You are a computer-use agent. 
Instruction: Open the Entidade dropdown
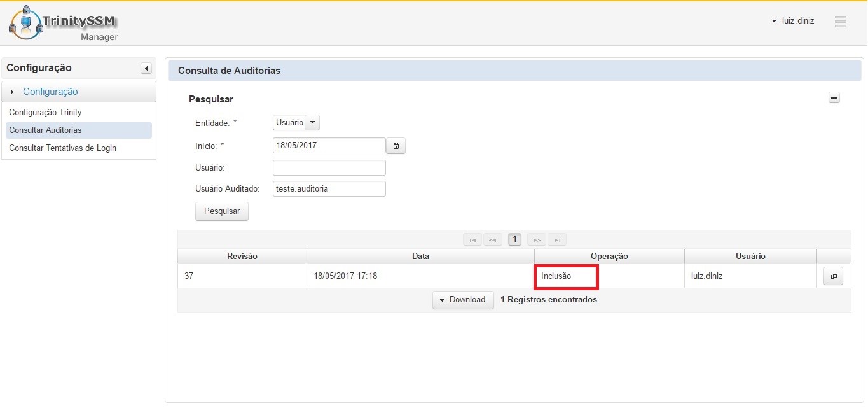(296, 122)
